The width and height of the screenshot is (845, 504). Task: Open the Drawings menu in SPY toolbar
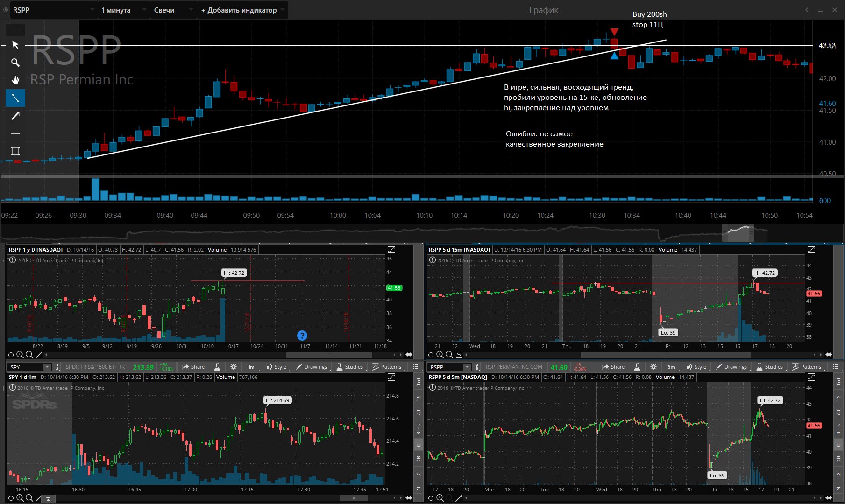312,367
